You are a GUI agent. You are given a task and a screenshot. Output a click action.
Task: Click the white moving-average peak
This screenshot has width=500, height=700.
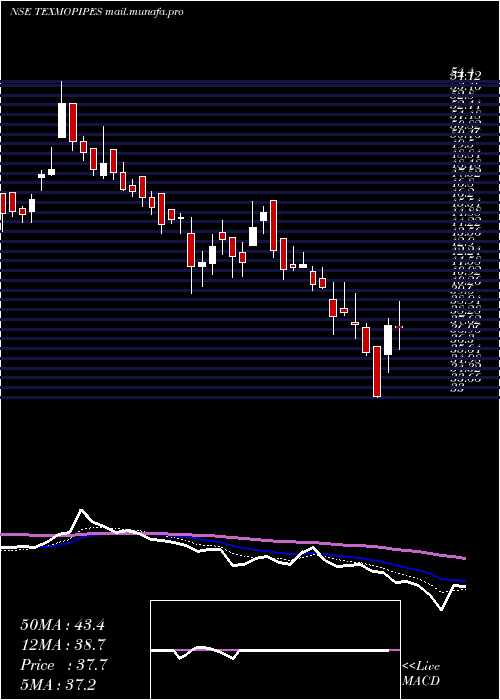(81, 510)
